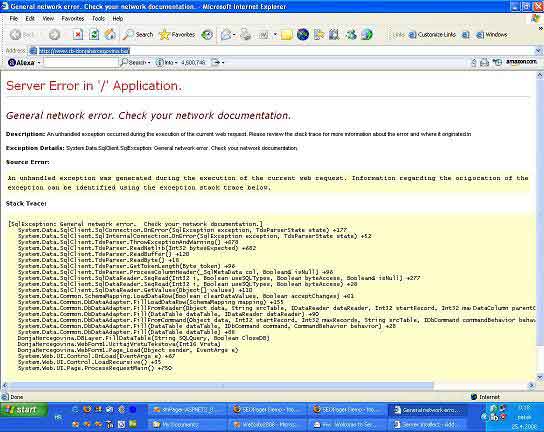Screen dimensions: 544x432
Task: Open the View menu
Action: (x=48, y=18)
